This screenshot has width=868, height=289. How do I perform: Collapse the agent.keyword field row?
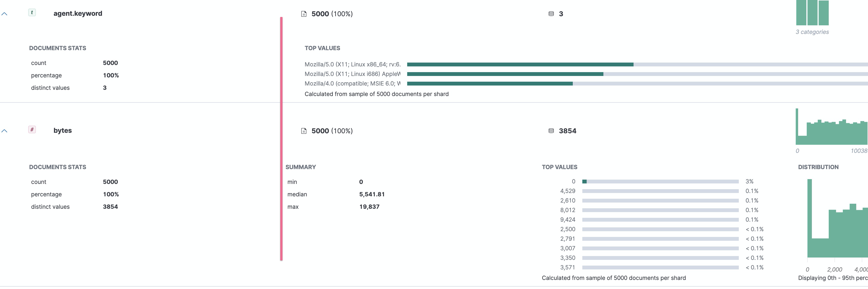(4, 14)
